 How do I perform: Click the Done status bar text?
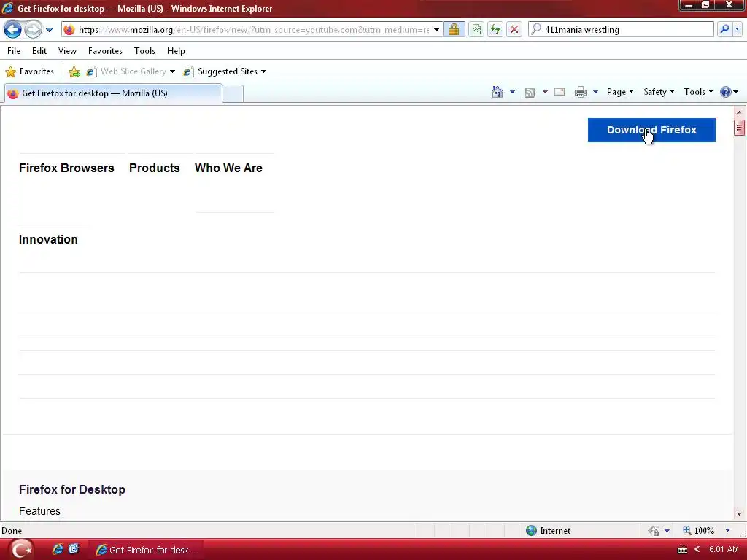pyautogui.click(x=12, y=531)
